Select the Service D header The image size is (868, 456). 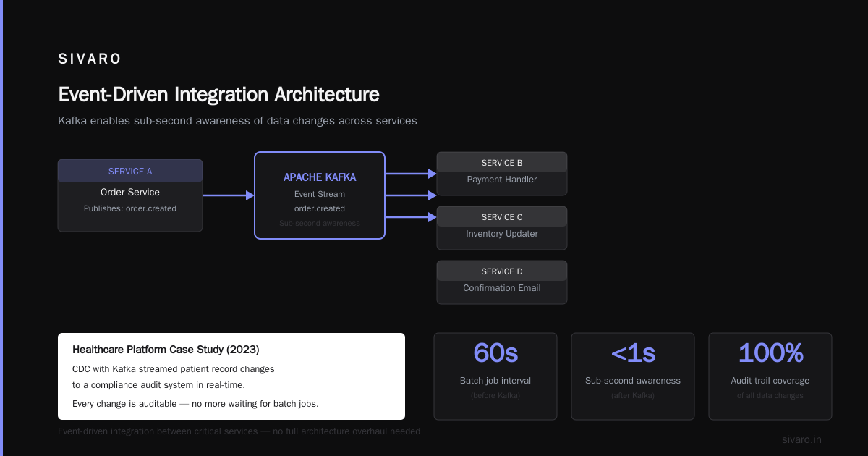(502, 271)
